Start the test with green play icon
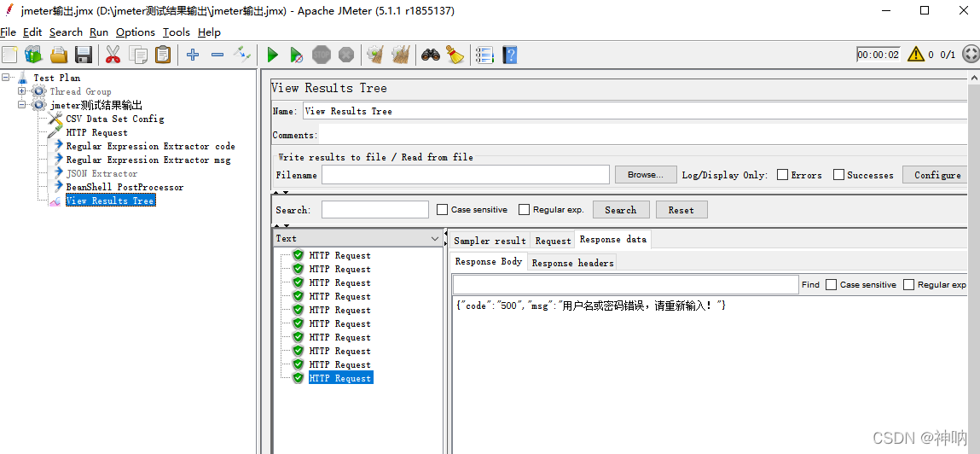 click(x=272, y=55)
